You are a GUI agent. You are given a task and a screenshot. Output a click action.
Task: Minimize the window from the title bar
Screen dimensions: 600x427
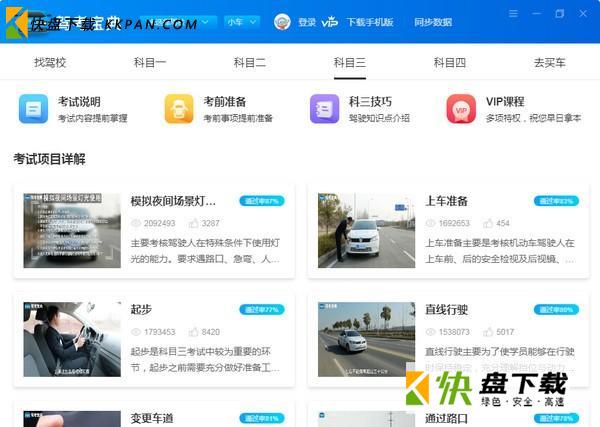pos(536,14)
